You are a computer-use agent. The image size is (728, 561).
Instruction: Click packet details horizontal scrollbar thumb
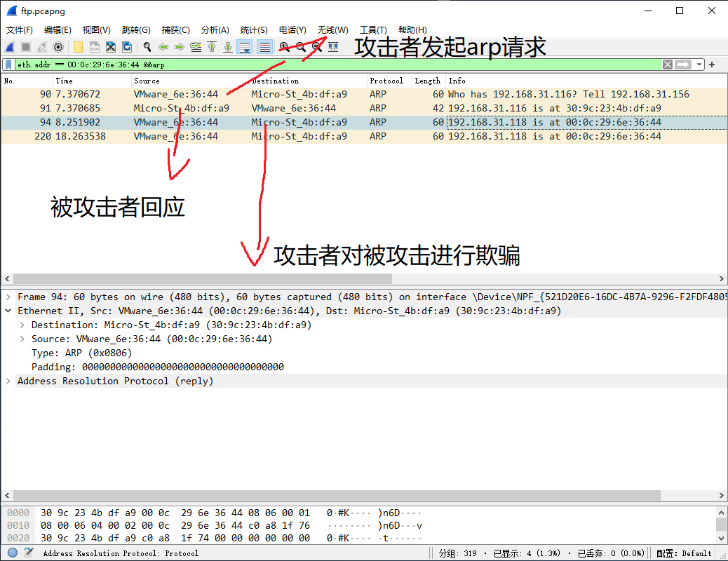(x=337, y=496)
